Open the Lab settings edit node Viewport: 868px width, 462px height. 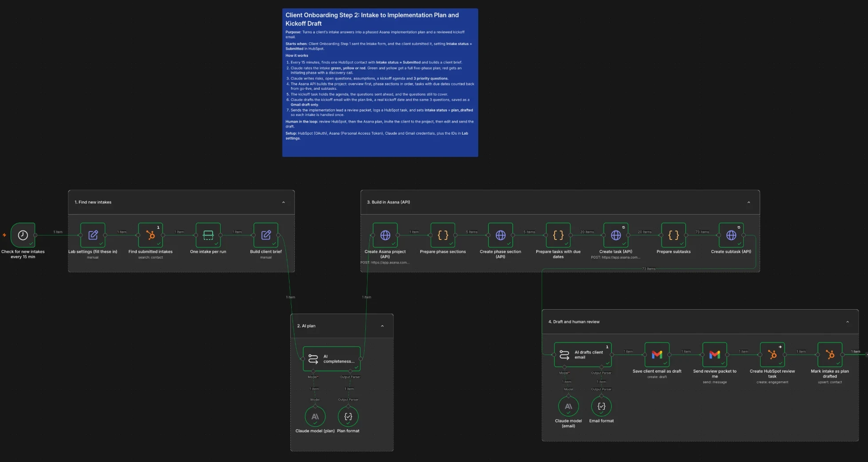93,235
